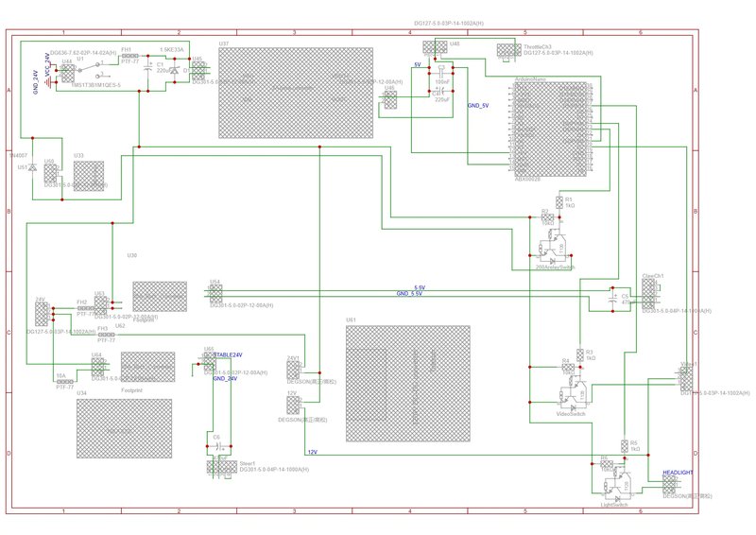Select the Steer1 connector
Screen dimensions: 756x535
tap(222, 467)
